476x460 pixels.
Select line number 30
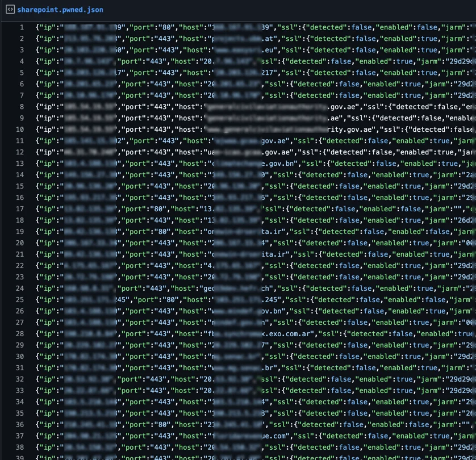click(20, 357)
